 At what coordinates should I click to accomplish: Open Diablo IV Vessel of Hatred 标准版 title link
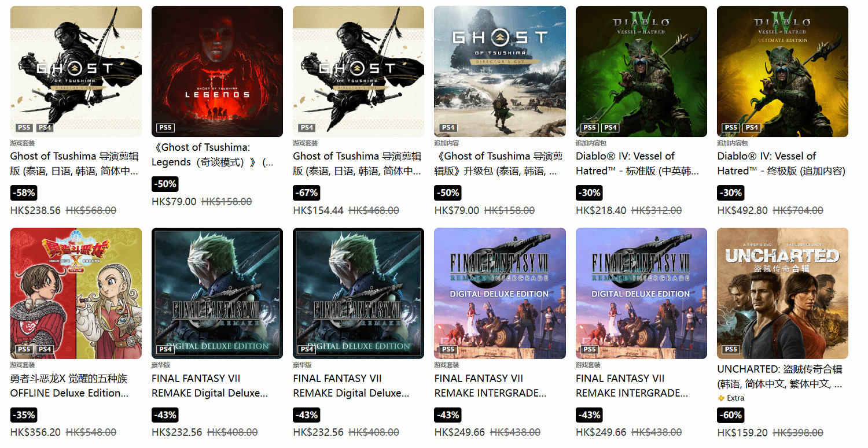[x=638, y=164]
